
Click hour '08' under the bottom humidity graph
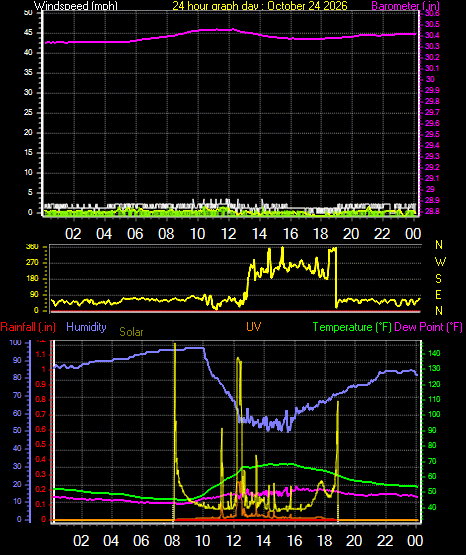[x=172, y=541]
